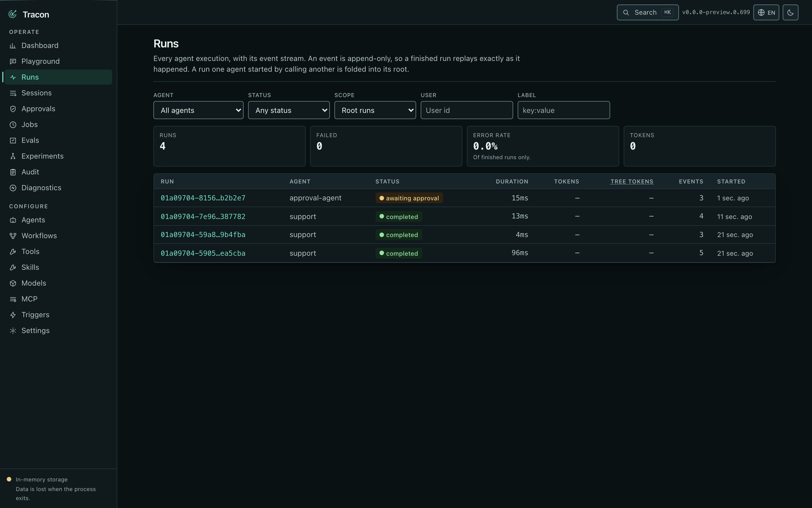Screen dimensions: 812x508
Task: Click the Skills icon in sidebar
Action: [13, 268]
